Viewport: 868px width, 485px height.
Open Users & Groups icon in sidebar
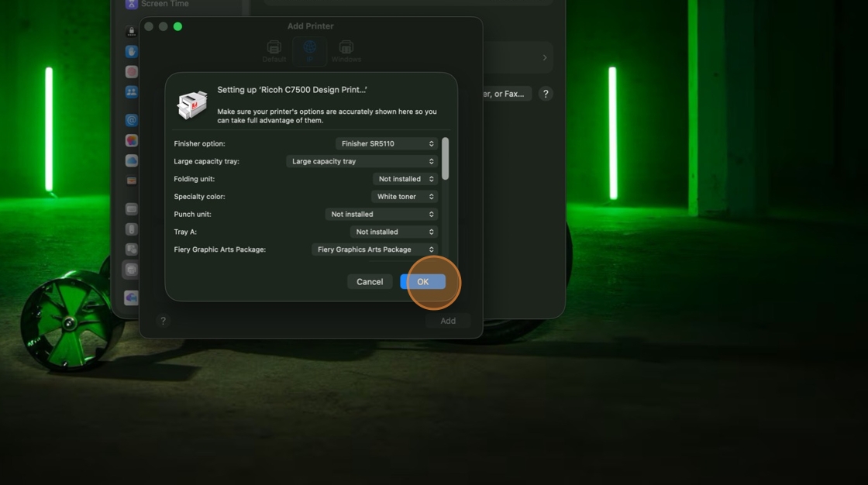click(131, 92)
